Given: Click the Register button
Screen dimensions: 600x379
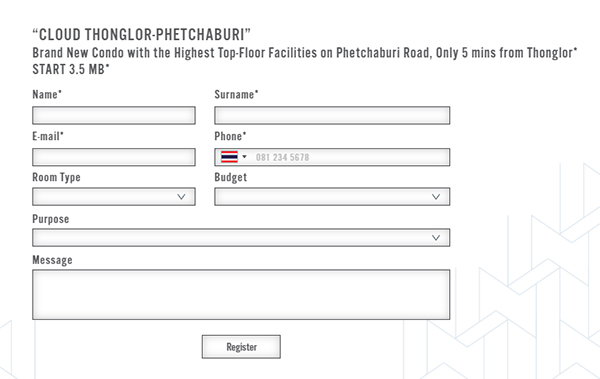Looking at the screenshot, I should click(x=241, y=347).
